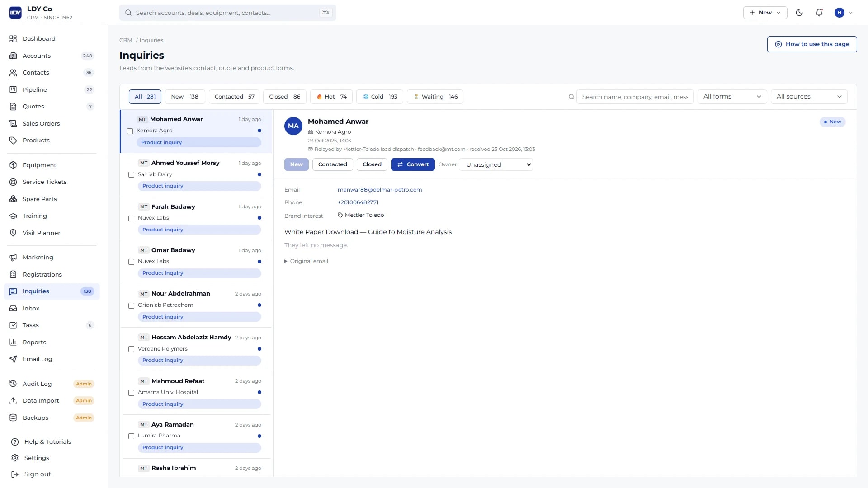Viewport: 868px width, 488px height.
Task: Click the Convert button
Action: (x=413, y=164)
